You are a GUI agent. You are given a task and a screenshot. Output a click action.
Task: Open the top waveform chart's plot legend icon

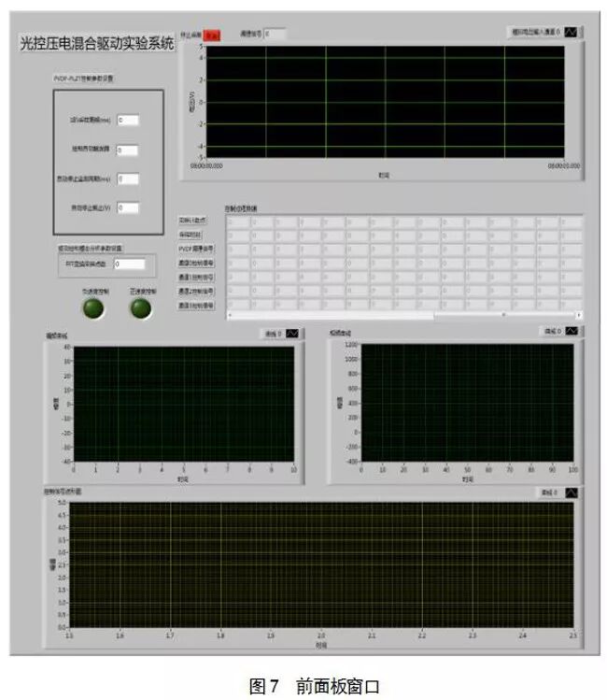click(571, 32)
